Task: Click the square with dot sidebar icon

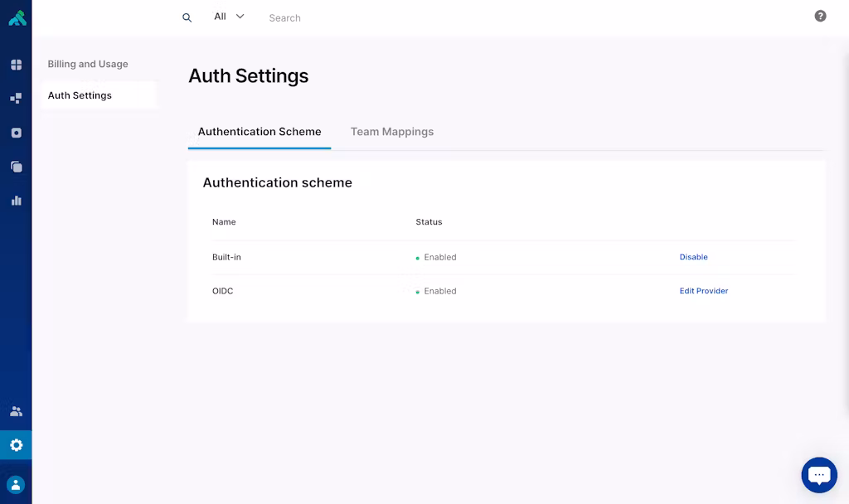Action: tap(16, 133)
